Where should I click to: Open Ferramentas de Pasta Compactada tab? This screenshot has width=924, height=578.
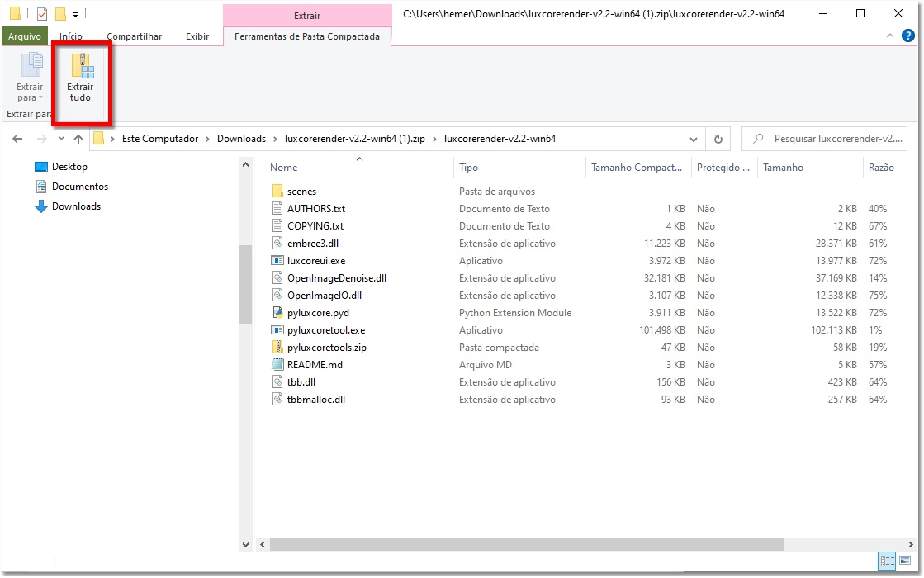coord(307,36)
